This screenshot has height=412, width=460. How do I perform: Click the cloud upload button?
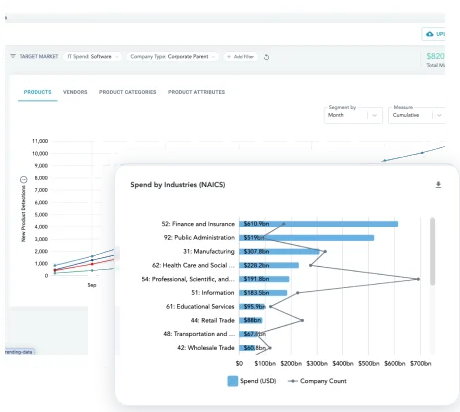coord(433,34)
